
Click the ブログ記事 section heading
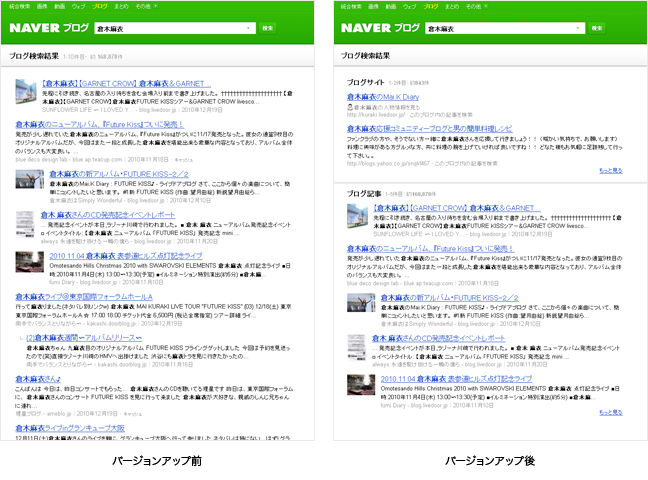pos(364,193)
